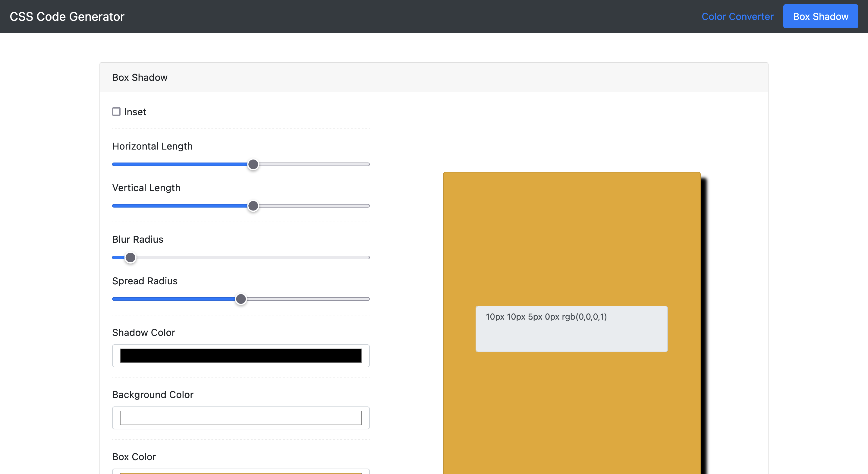
Task: Open the black Shadow Color picker
Action: coord(241,356)
